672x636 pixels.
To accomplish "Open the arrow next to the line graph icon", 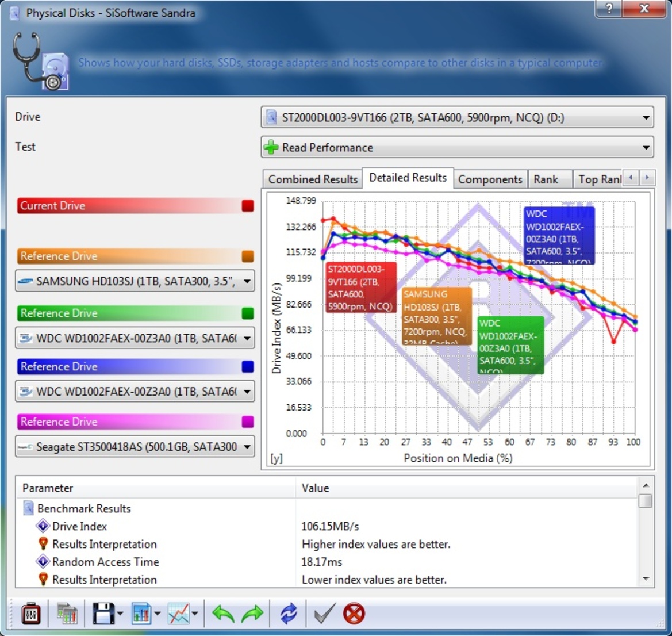I will (195, 614).
